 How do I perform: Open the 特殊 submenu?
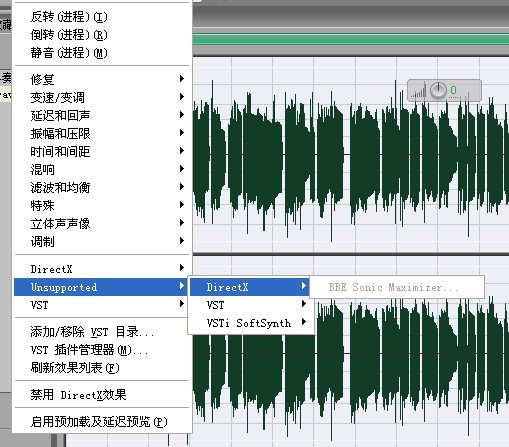102,205
